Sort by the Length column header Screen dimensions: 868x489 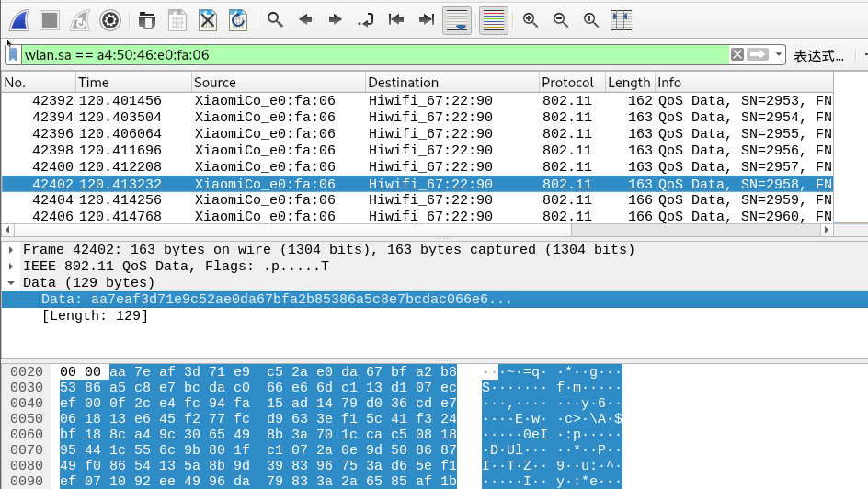pyautogui.click(x=630, y=83)
